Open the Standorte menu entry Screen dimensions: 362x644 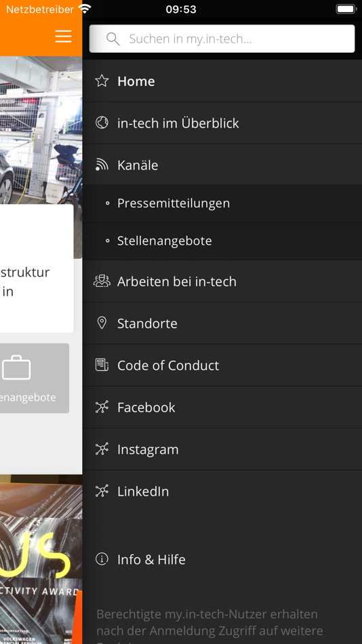tap(222, 323)
